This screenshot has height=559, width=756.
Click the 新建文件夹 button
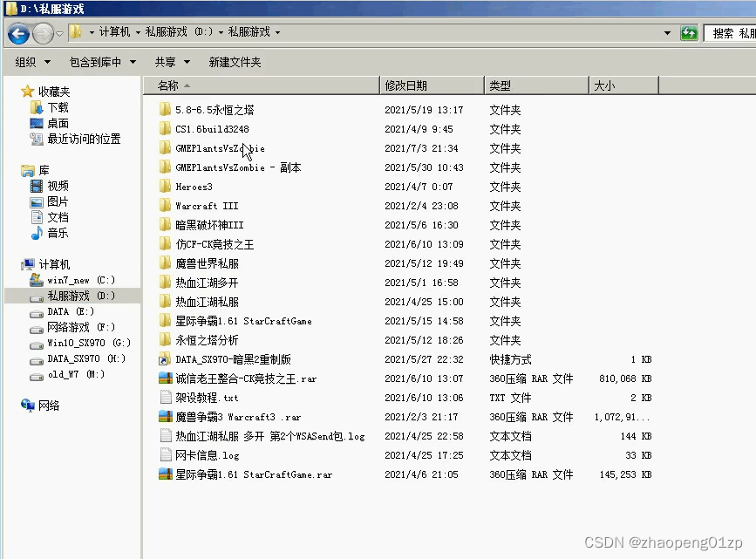tap(235, 62)
